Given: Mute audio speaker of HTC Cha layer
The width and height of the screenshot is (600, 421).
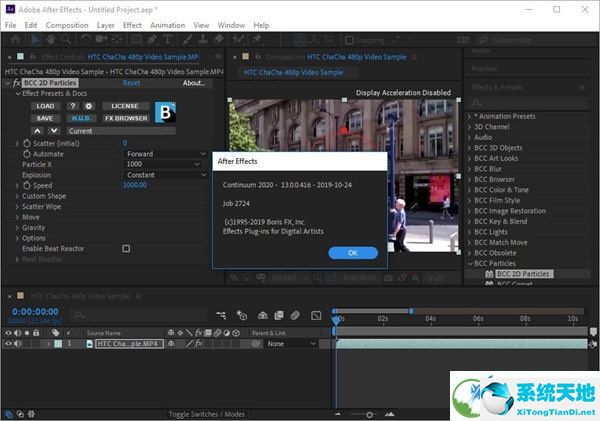Looking at the screenshot, I should (x=18, y=344).
